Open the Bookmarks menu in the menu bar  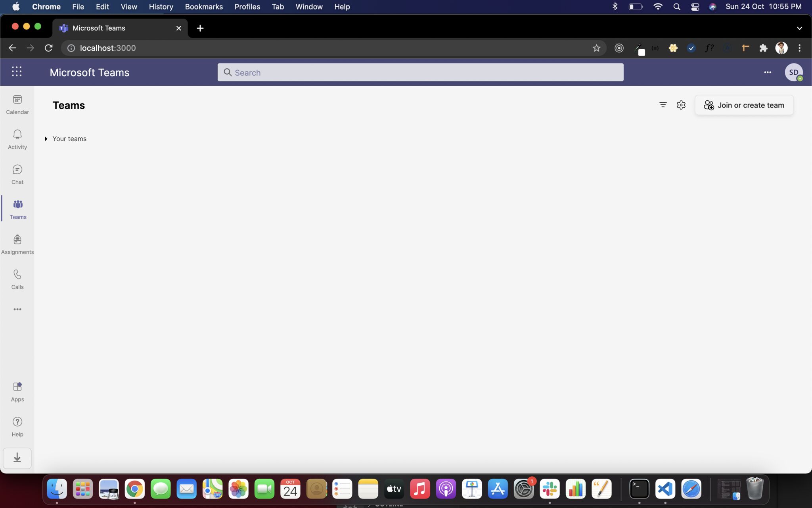click(204, 7)
